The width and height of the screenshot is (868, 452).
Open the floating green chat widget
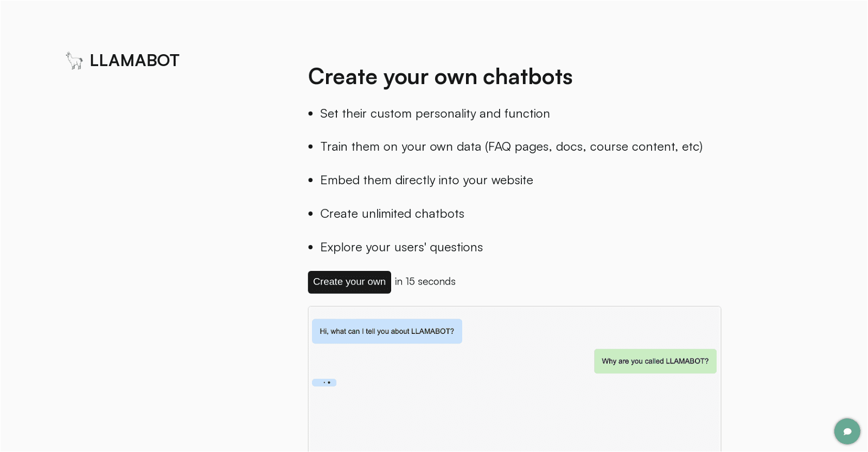(847, 431)
